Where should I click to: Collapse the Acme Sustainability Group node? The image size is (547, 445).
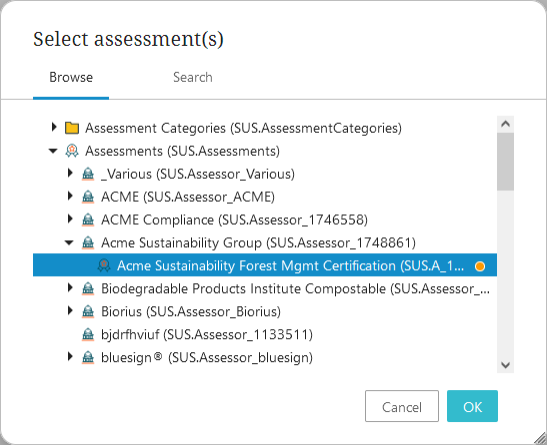tap(69, 242)
